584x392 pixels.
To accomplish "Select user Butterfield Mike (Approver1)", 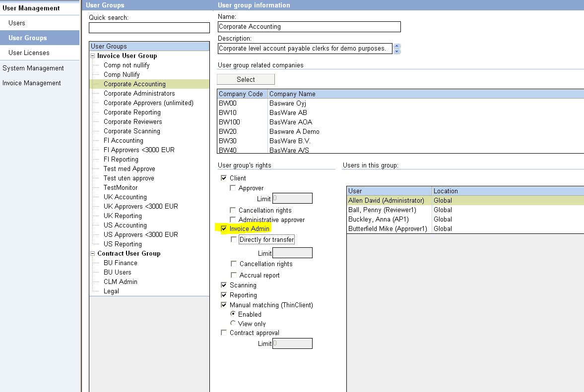I will point(465,229).
